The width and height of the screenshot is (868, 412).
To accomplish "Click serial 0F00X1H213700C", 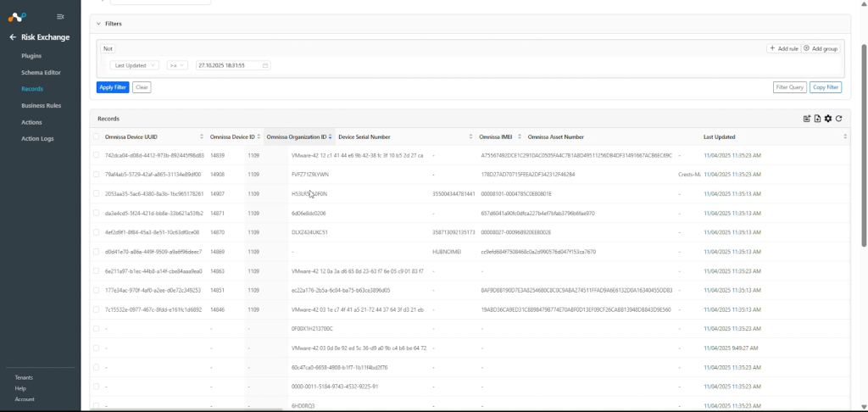I will coord(312,328).
